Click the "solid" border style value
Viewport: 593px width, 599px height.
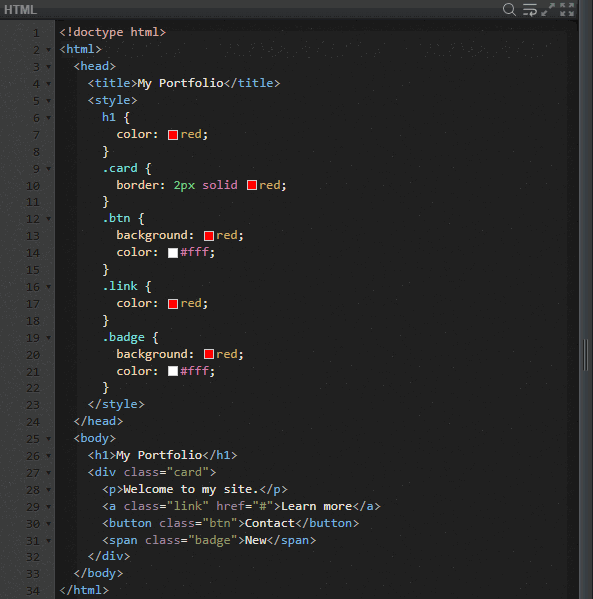[220, 185]
